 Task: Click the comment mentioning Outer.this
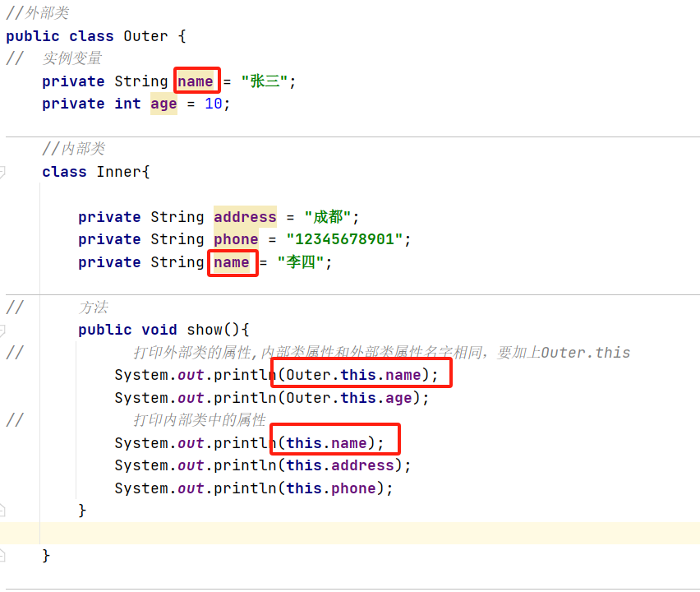(x=382, y=353)
